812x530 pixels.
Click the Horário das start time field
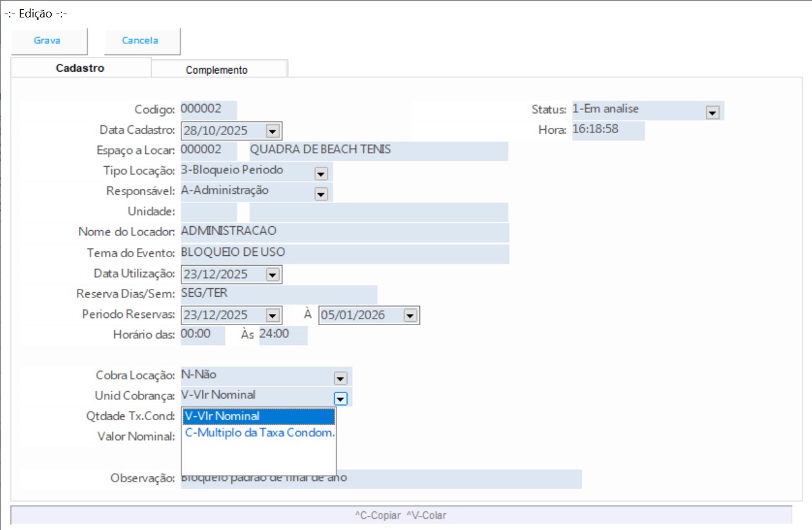(203, 335)
